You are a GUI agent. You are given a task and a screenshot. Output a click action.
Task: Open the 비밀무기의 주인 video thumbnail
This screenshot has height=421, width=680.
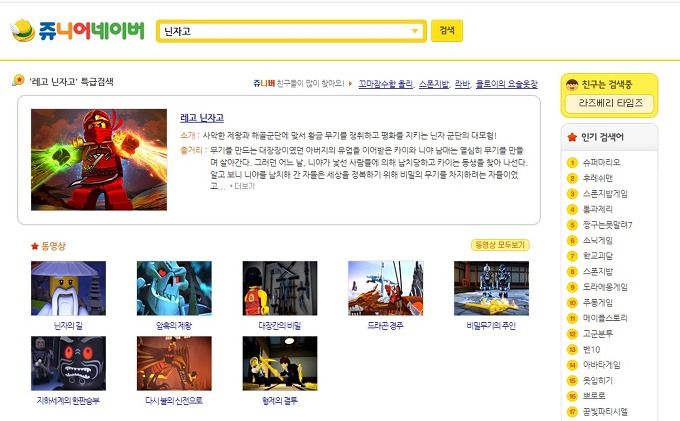click(x=491, y=288)
